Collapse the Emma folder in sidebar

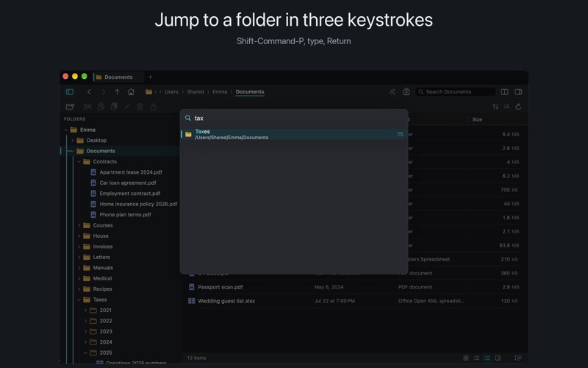coord(66,130)
